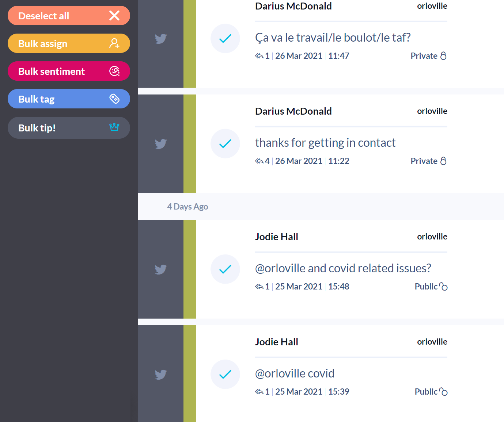The height and width of the screenshot is (422, 504).
Task: Click the tag icon on Bulk tag
Action: pyautogui.click(x=114, y=99)
